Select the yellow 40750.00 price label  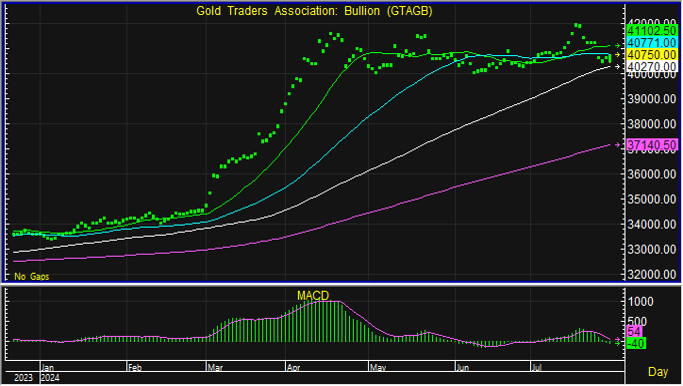click(x=652, y=54)
